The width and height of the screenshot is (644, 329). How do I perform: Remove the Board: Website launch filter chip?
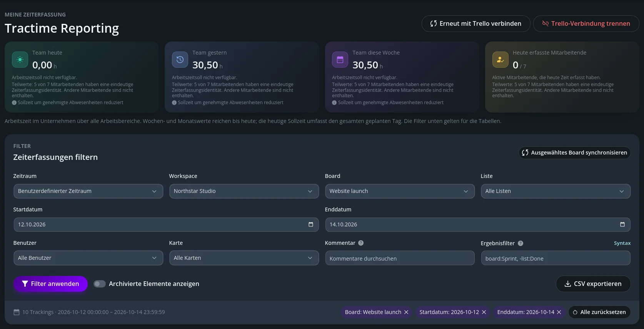406,312
